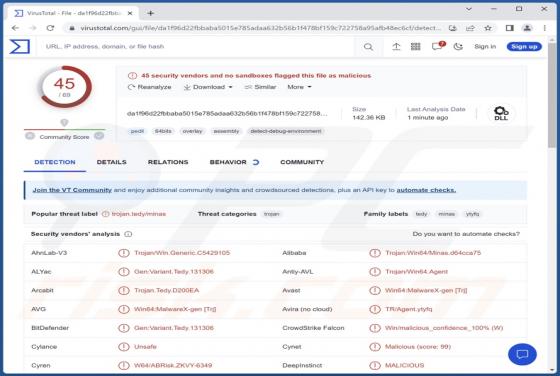Click the trojan threat category tag
The width and height of the screenshot is (560, 376).
(271, 214)
